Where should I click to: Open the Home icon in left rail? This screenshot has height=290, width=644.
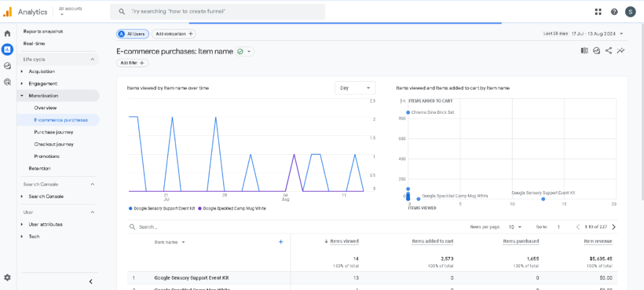(x=8, y=33)
